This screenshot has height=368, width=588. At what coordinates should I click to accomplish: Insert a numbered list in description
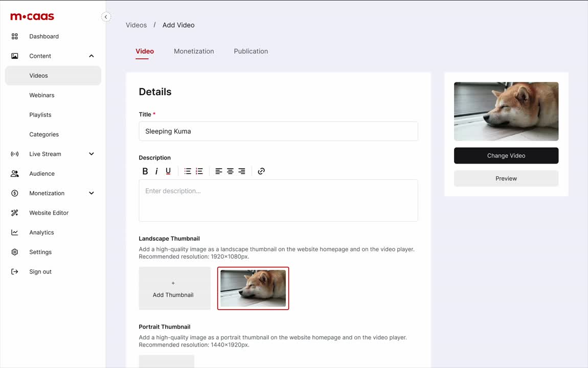click(199, 171)
